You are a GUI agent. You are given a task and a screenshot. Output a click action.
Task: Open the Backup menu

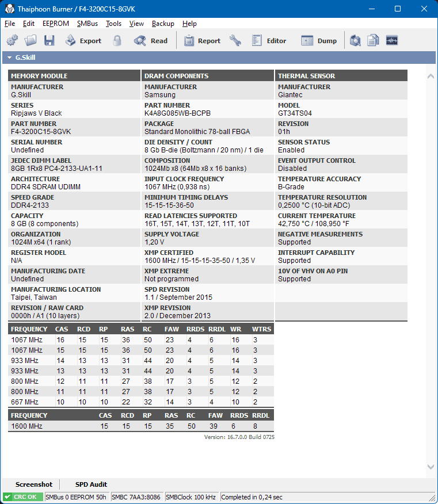(163, 24)
